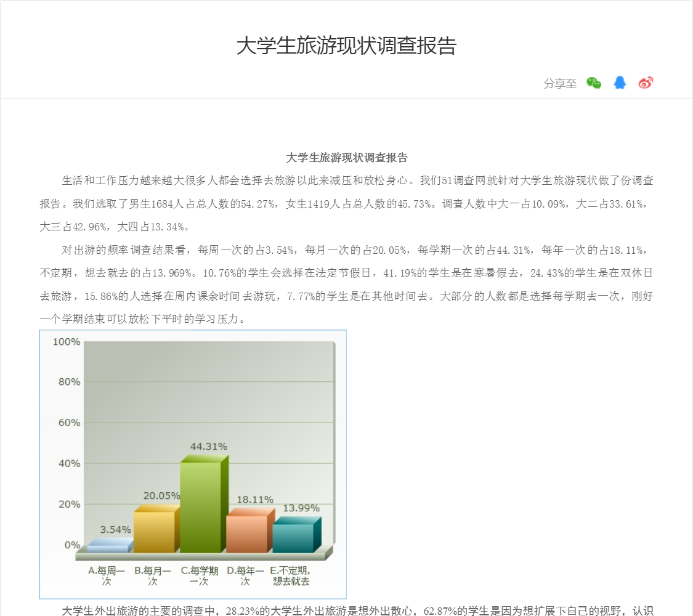Click the 13.99% value label above bar

301,508
